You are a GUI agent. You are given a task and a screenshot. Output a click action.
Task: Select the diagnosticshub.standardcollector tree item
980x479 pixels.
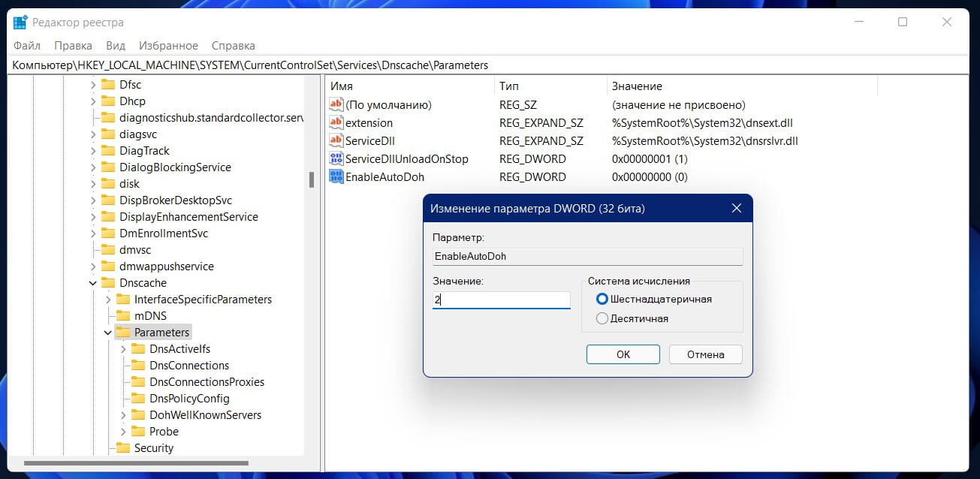point(211,117)
